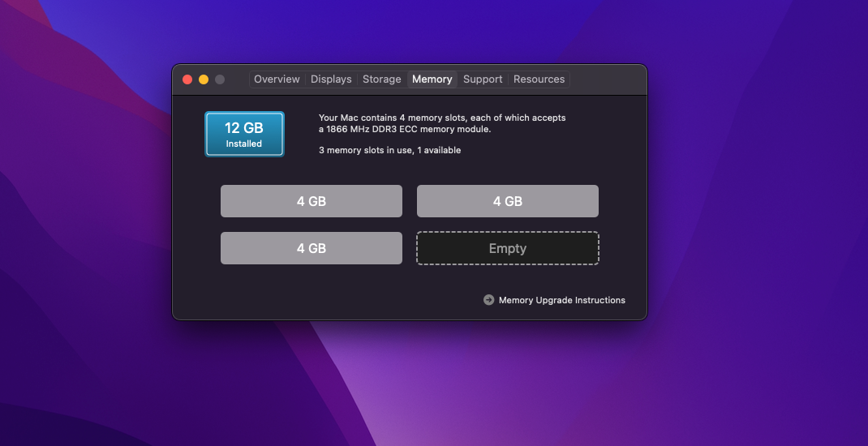Click the arrow icon beside Memory Upgrade Instructions
868x446 pixels.
488,300
